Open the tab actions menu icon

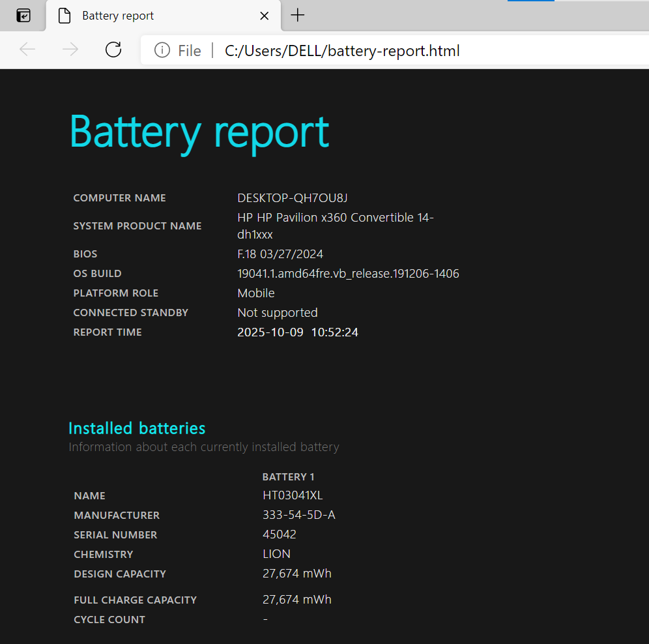(x=23, y=16)
